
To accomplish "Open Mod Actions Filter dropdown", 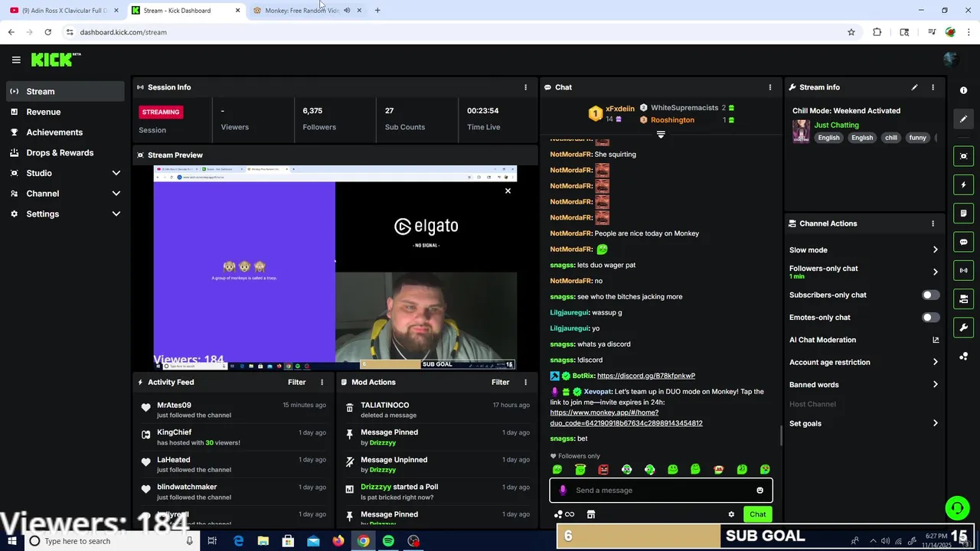I will coord(501,382).
